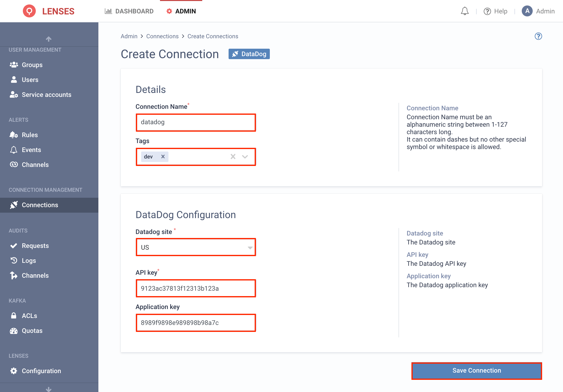
Task: Click sidebar scroll-down arrow
Action: coord(49,389)
